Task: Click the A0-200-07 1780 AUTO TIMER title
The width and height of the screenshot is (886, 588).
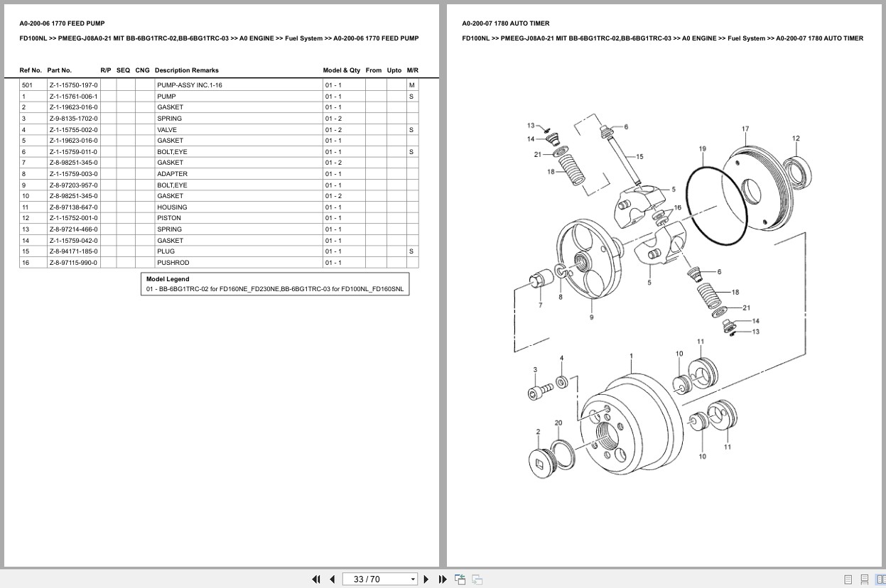Action: (505, 23)
